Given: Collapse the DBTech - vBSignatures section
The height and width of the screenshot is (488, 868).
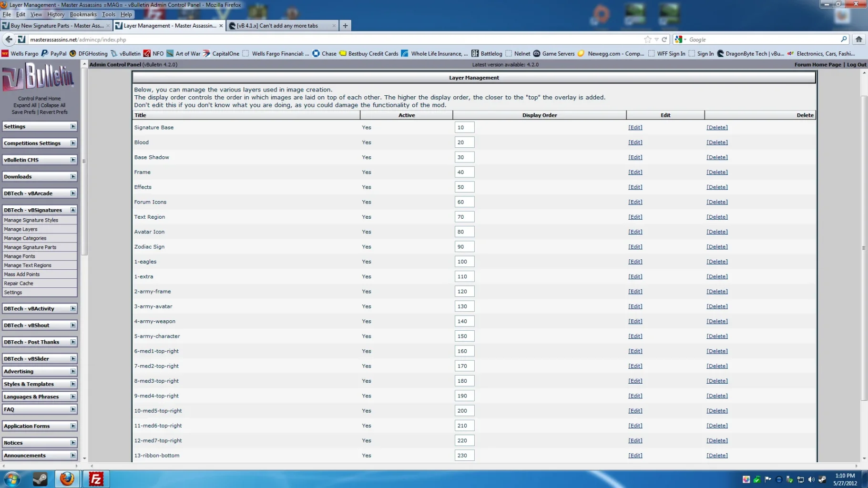Looking at the screenshot, I should 73,210.
